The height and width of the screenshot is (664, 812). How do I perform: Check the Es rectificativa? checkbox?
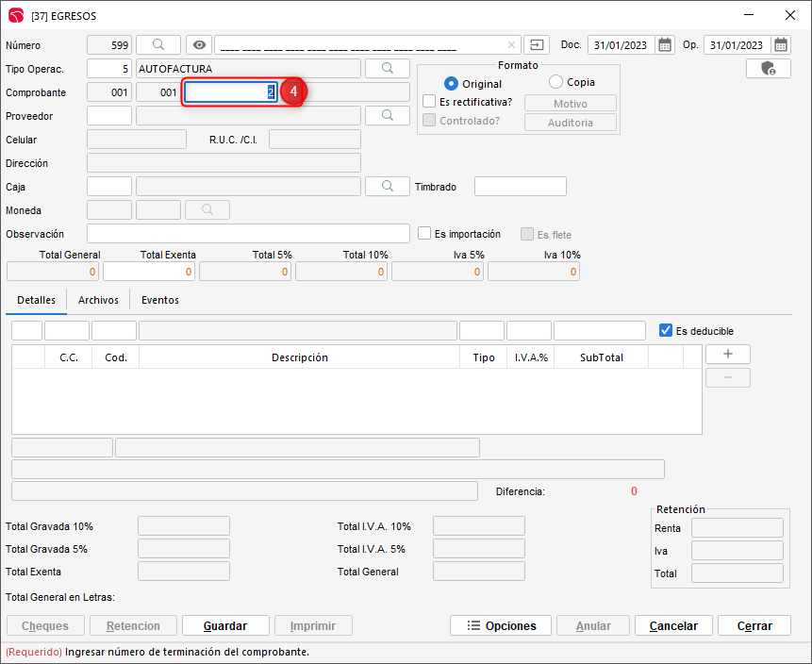coord(429,102)
